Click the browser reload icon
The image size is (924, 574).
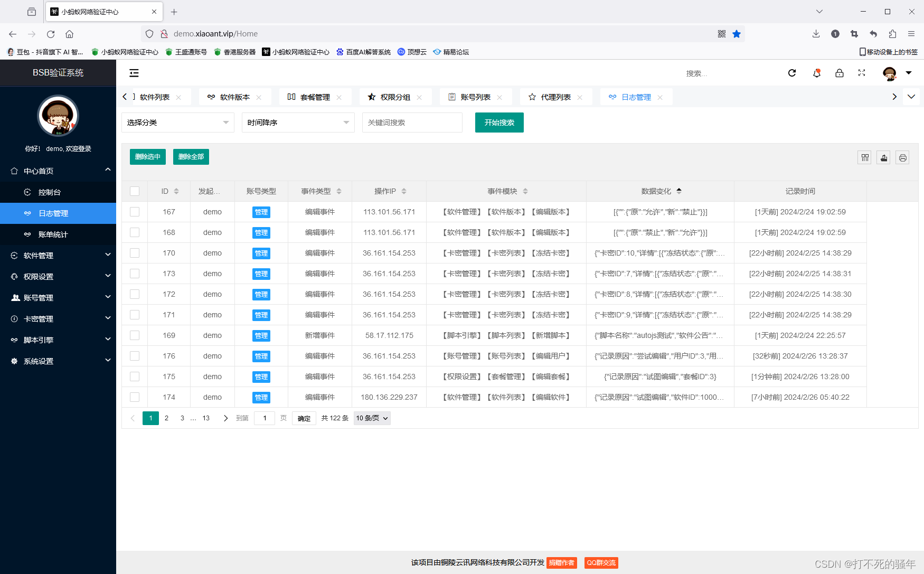pyautogui.click(x=51, y=34)
